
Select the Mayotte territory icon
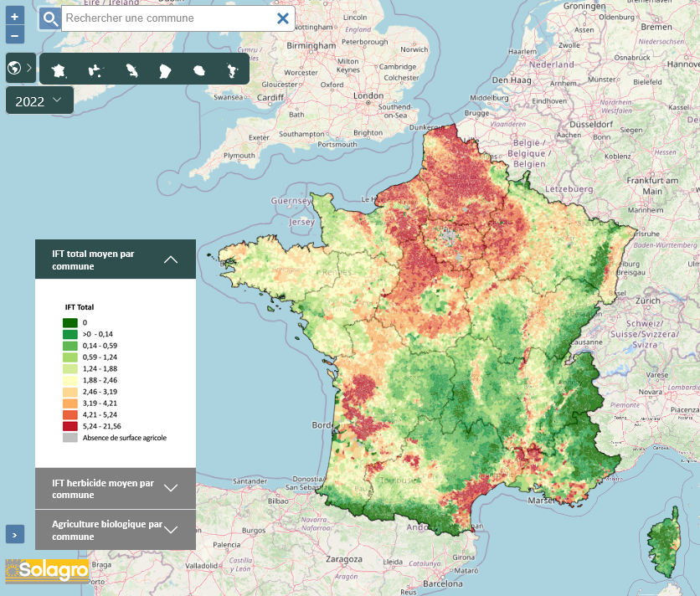[x=232, y=70]
